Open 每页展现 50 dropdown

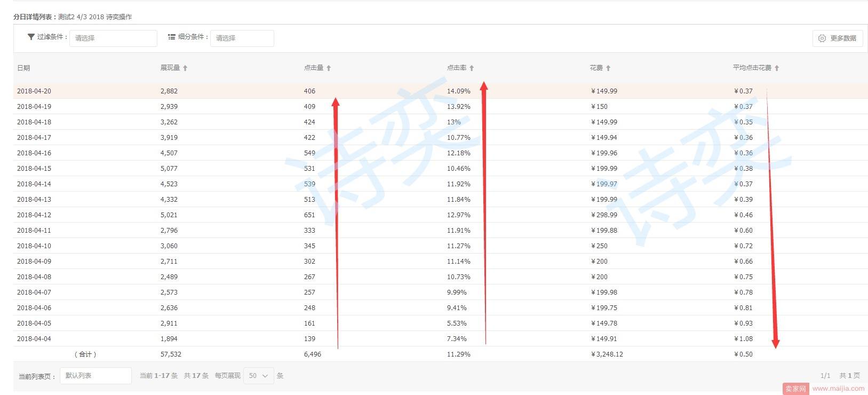259,376
